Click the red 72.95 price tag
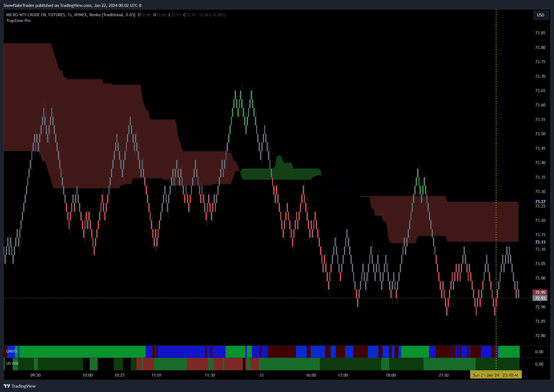554x392 pixels. click(540, 292)
